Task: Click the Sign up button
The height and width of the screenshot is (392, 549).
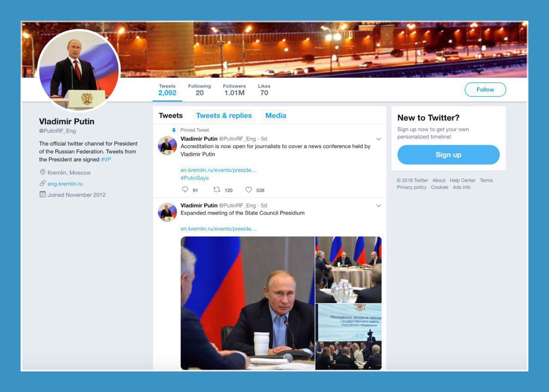Action: (x=448, y=155)
